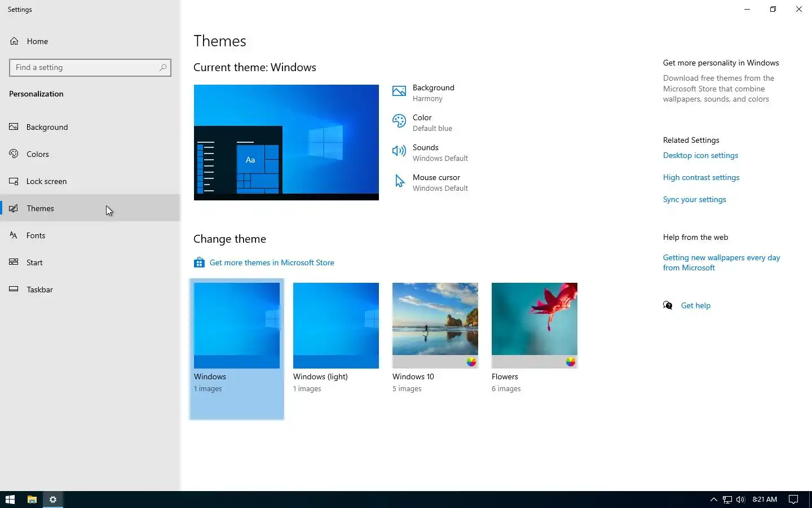Click the Settings gear on the taskbar
This screenshot has height=508, width=812.
coord(53,500)
